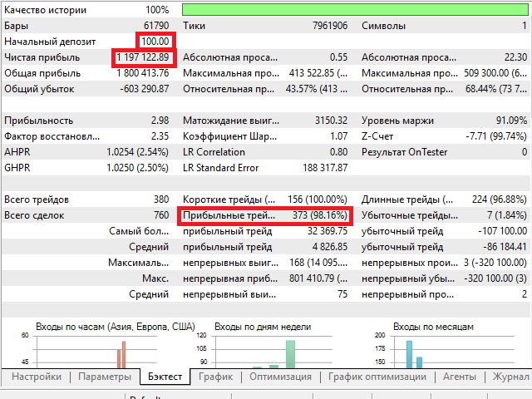Image resolution: width=532 pixels, height=399 pixels.
Task: Click the Абсолютная проса... value 0.55
Action: (x=338, y=57)
